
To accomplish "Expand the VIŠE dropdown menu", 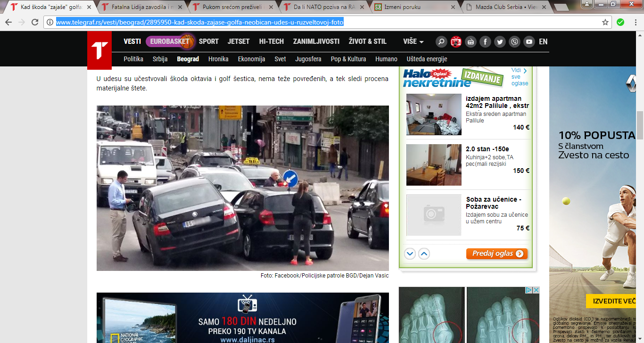I will click(413, 41).
